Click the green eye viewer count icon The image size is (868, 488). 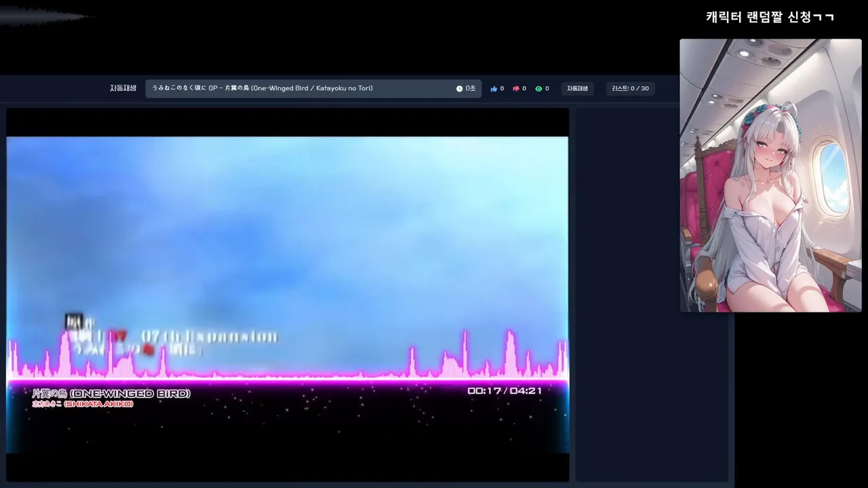(538, 89)
